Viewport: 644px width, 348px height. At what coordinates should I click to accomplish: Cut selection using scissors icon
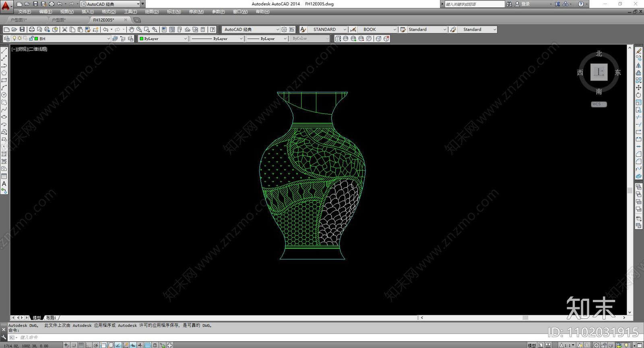tap(65, 29)
